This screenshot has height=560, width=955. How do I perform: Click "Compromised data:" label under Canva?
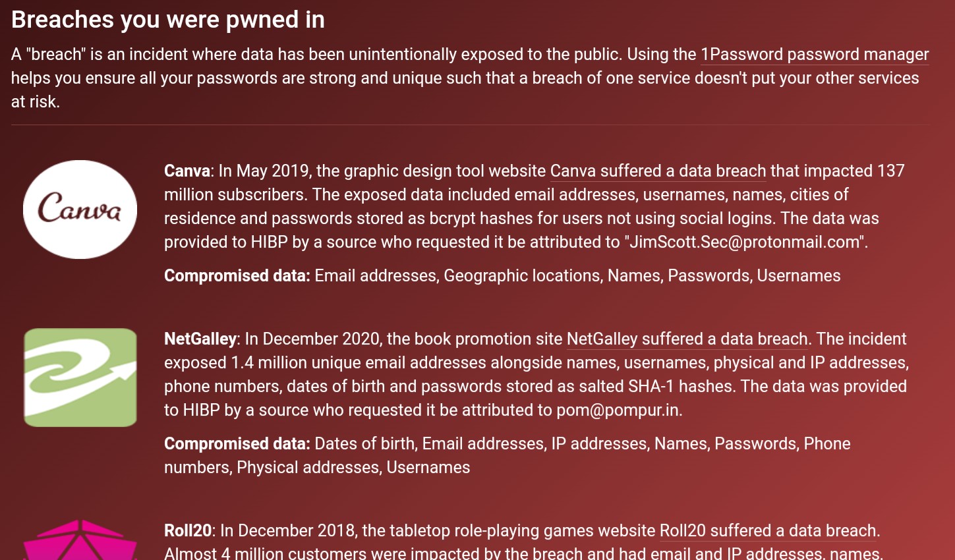(237, 275)
